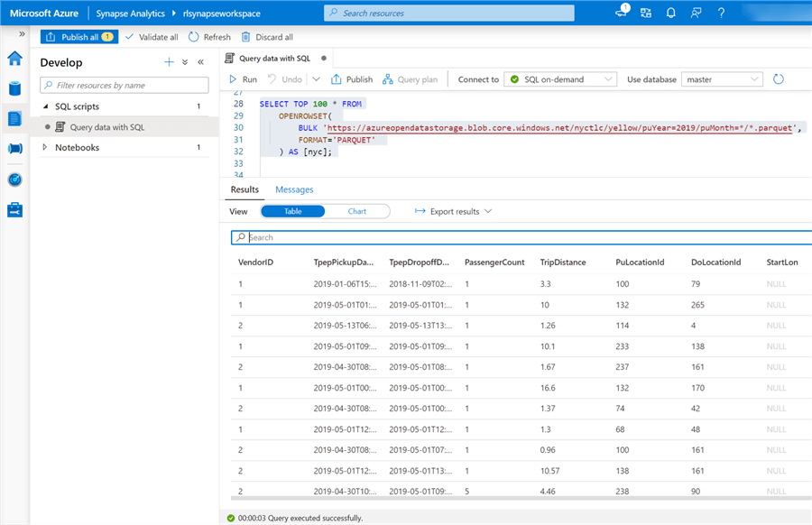This screenshot has height=525, width=812.
Task: Select the Query data with SQL tab
Action: (273, 58)
